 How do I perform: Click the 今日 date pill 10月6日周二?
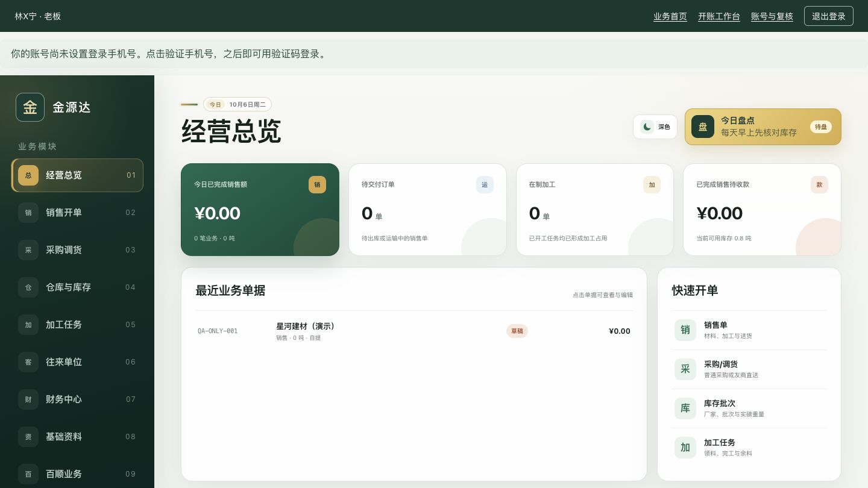pyautogui.click(x=237, y=104)
